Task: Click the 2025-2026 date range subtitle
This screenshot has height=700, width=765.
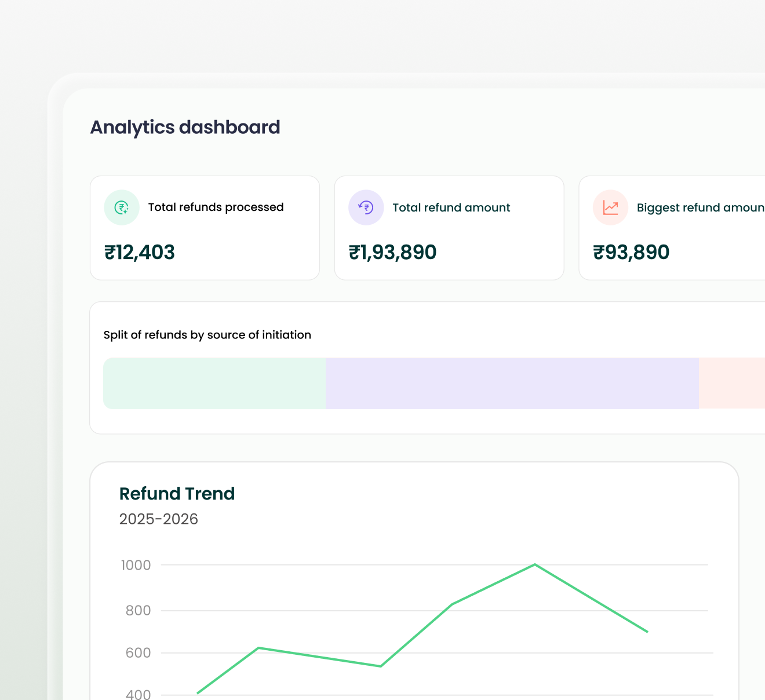Action: pyautogui.click(x=159, y=519)
